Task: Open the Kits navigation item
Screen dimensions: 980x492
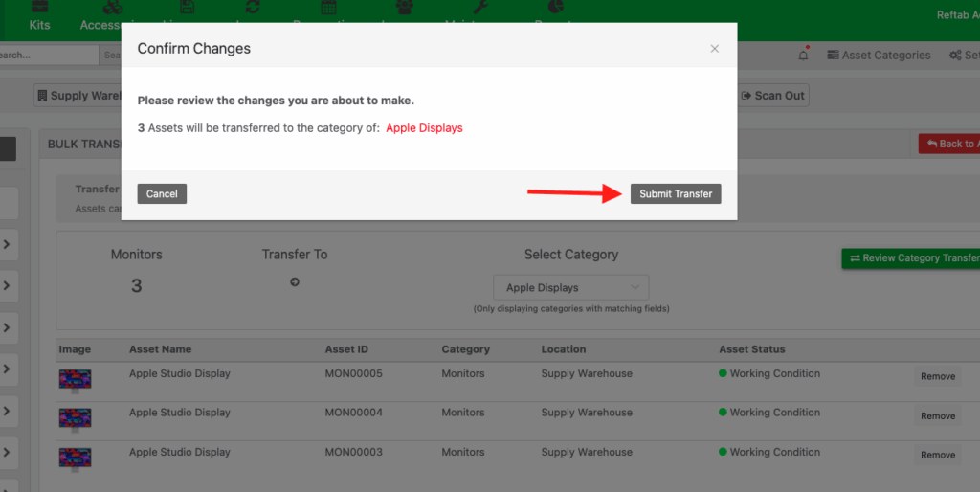Action: [39, 16]
